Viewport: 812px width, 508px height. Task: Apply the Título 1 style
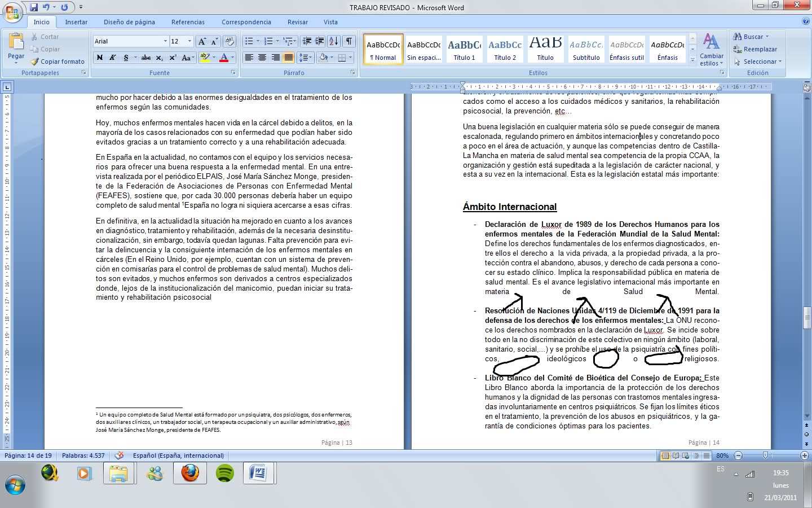464,50
